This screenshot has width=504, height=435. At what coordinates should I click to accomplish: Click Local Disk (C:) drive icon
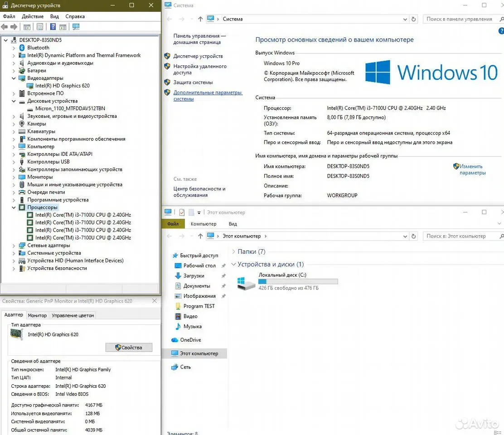coord(246,283)
